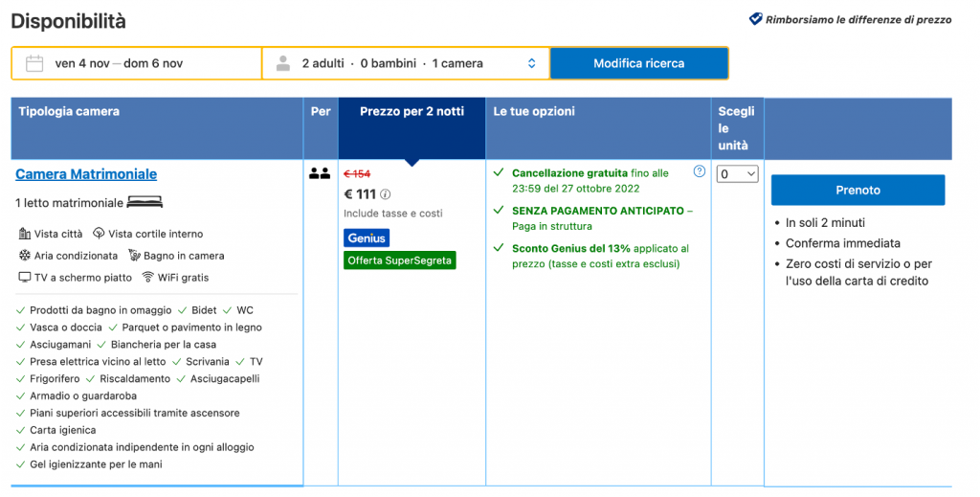The width and height of the screenshot is (980, 497).
Task: Open the Camera Matrimoniale room link
Action: 86,174
